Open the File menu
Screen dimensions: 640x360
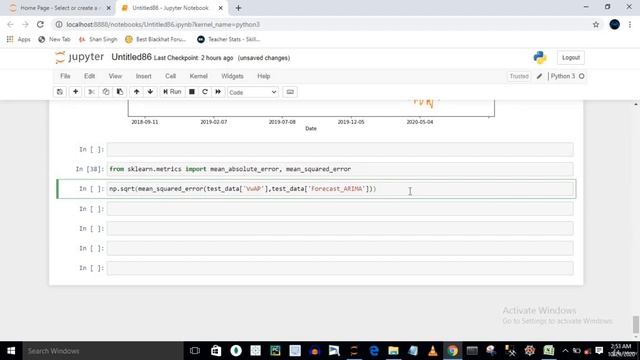click(x=65, y=76)
